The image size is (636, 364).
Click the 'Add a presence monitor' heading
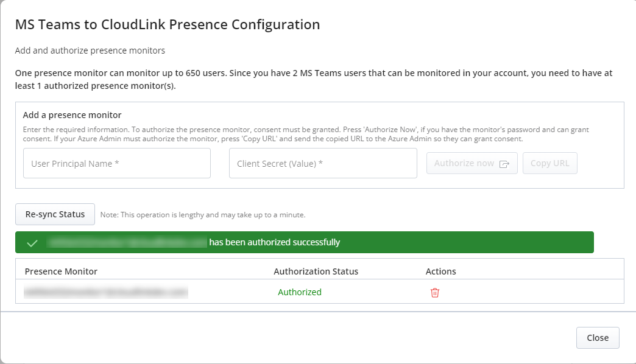(x=72, y=115)
